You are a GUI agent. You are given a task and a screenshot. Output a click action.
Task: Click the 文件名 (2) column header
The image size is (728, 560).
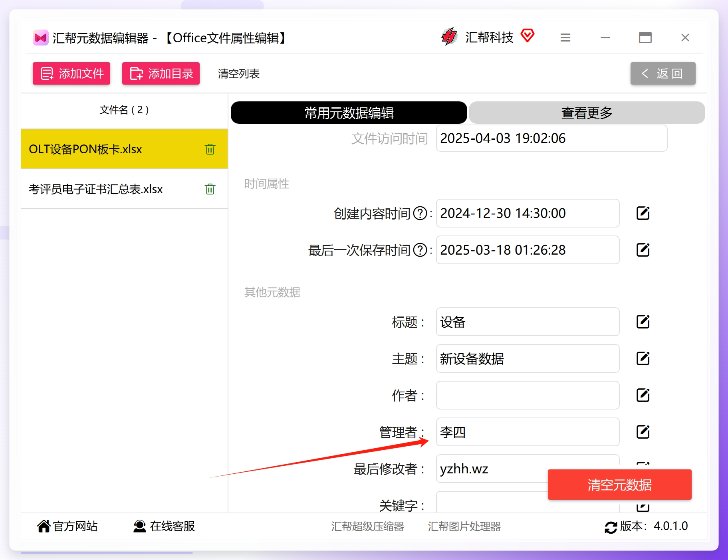[124, 110]
